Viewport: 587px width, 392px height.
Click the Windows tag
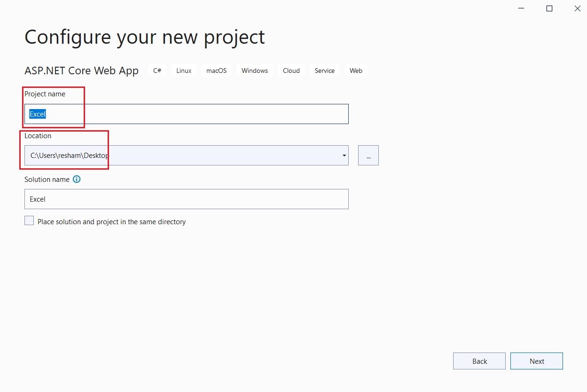coord(255,71)
